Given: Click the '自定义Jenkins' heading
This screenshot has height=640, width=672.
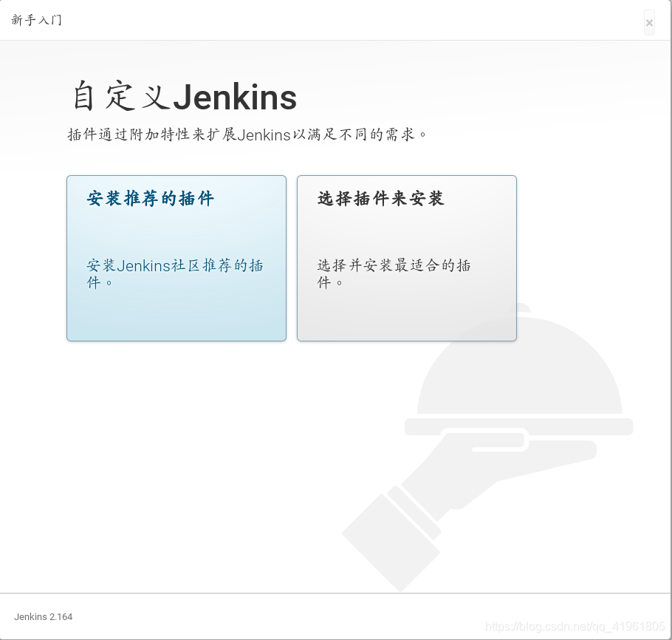Looking at the screenshot, I should [185, 97].
